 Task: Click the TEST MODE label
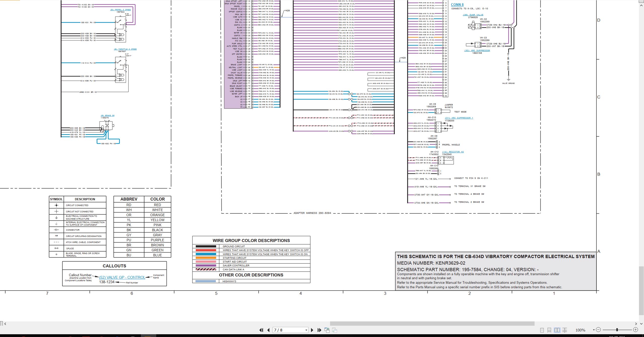coord(460,112)
